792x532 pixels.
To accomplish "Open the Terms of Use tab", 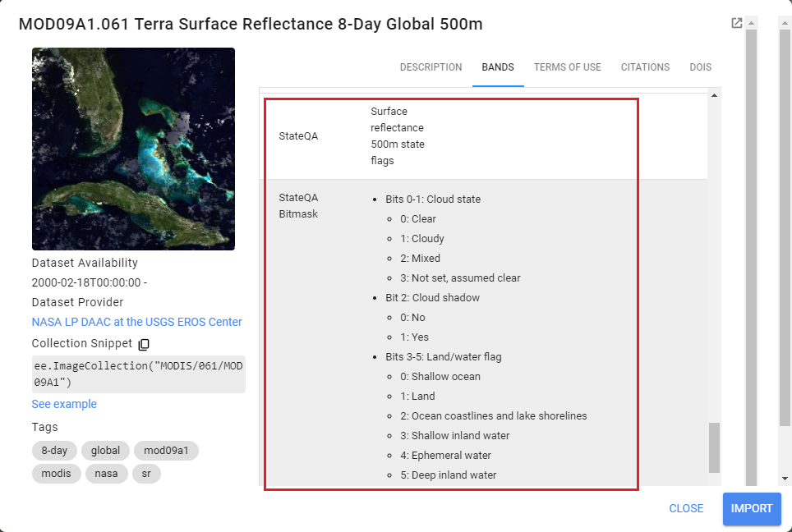I will [567, 67].
